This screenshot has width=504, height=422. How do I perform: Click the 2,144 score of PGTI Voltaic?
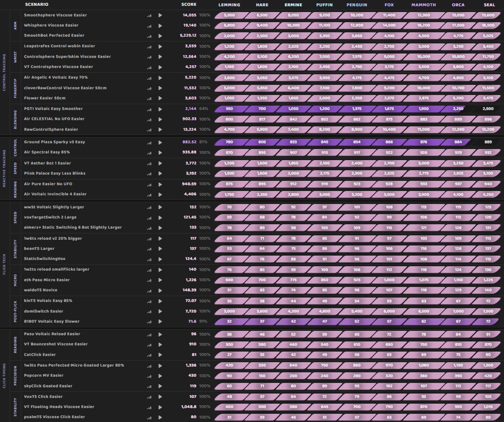tap(191, 109)
